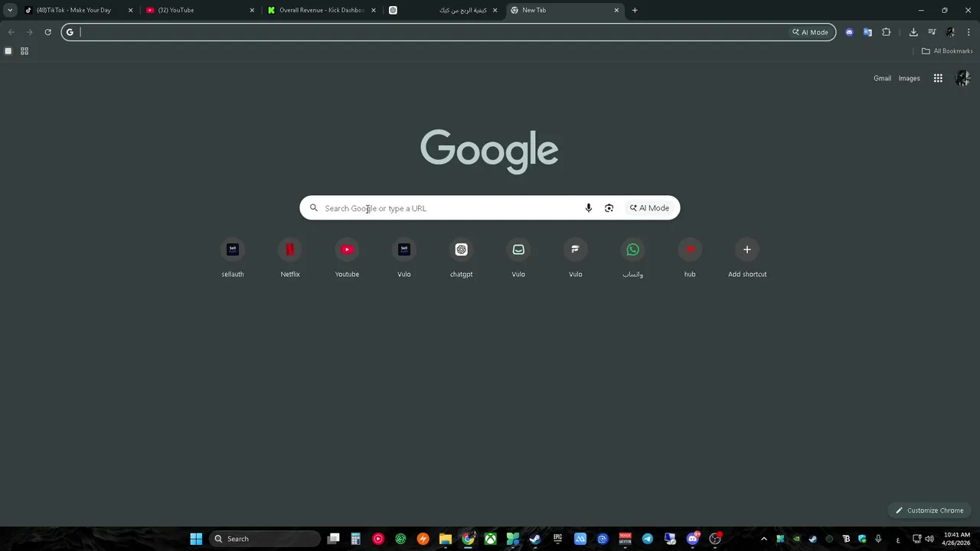Open All Bookmarks folder
980x551 pixels.
coord(947,51)
